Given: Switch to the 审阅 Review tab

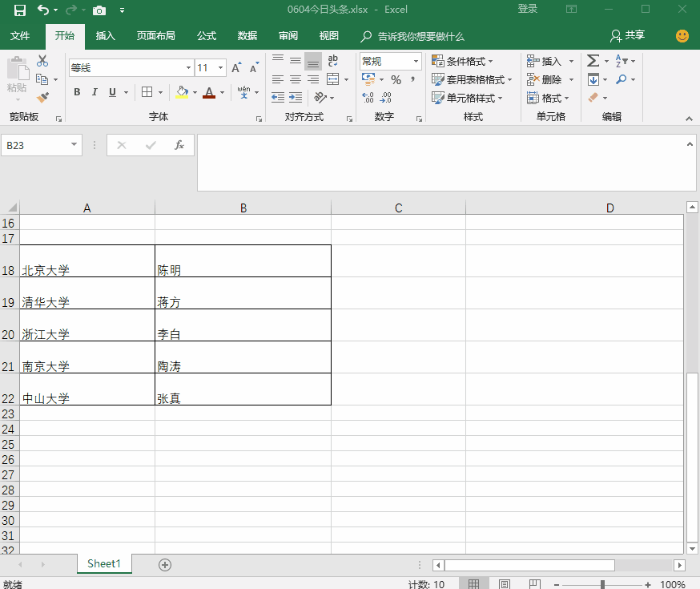Looking at the screenshot, I should pos(288,36).
